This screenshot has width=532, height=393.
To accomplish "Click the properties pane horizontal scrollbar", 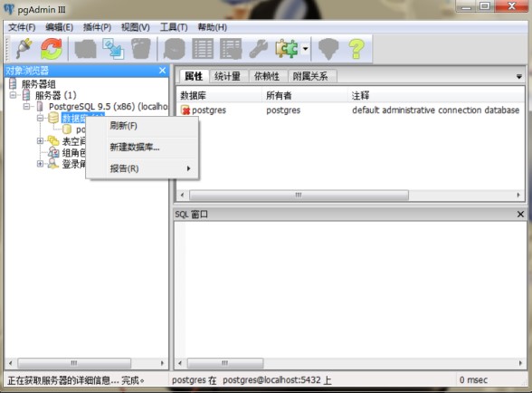I will (x=351, y=195).
